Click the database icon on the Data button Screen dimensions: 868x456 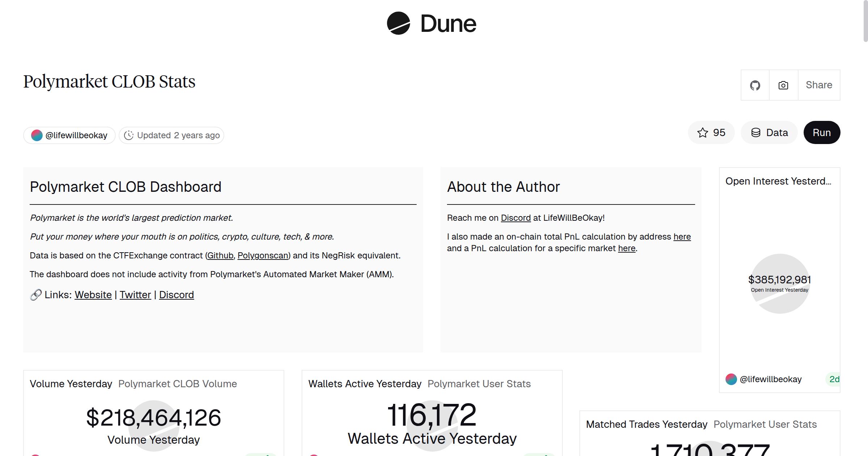[x=756, y=132]
